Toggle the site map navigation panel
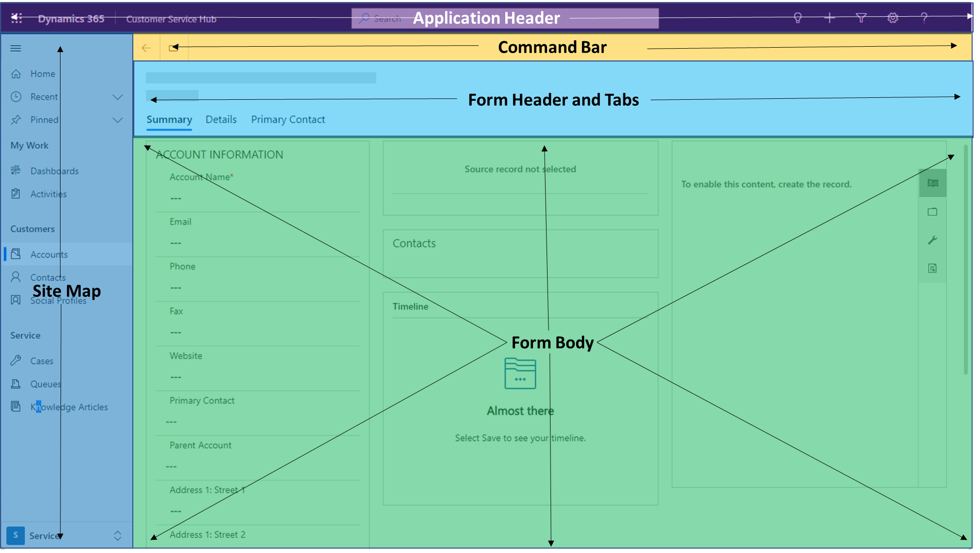This screenshot has width=980, height=553. [15, 48]
